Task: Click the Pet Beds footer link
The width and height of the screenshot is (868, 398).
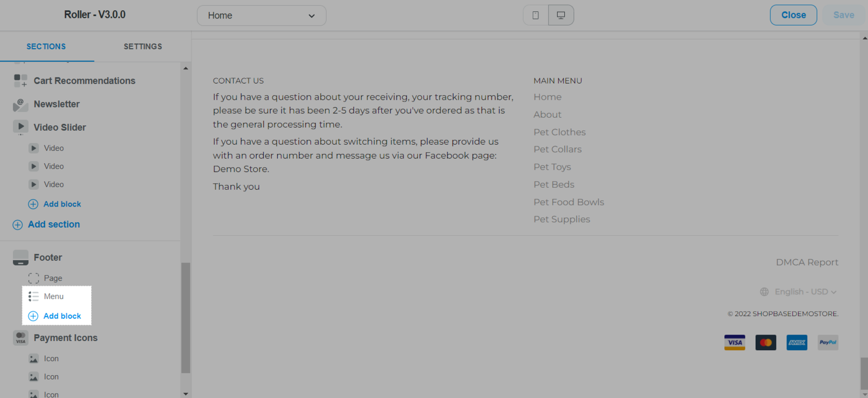Action: tap(553, 184)
